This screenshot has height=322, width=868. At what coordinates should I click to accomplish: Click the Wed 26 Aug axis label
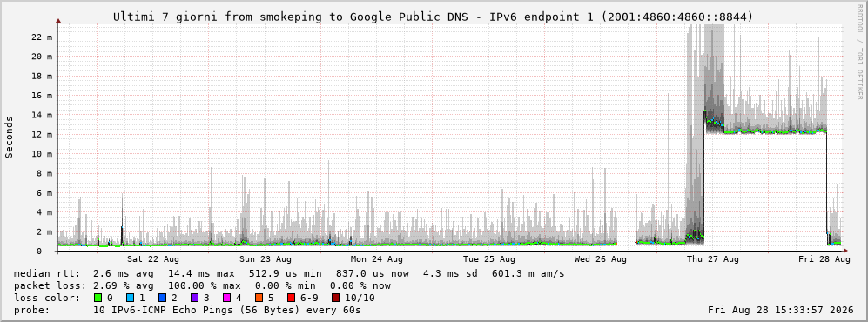point(601,259)
